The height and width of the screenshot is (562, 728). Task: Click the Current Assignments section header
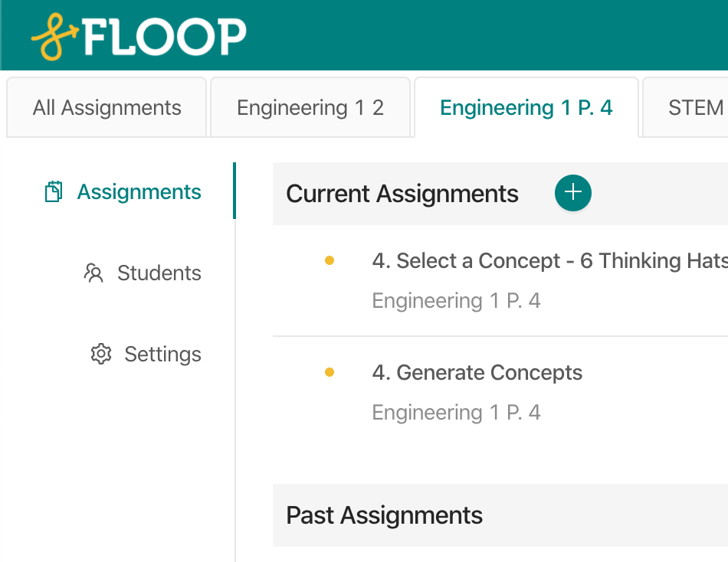[x=402, y=194]
